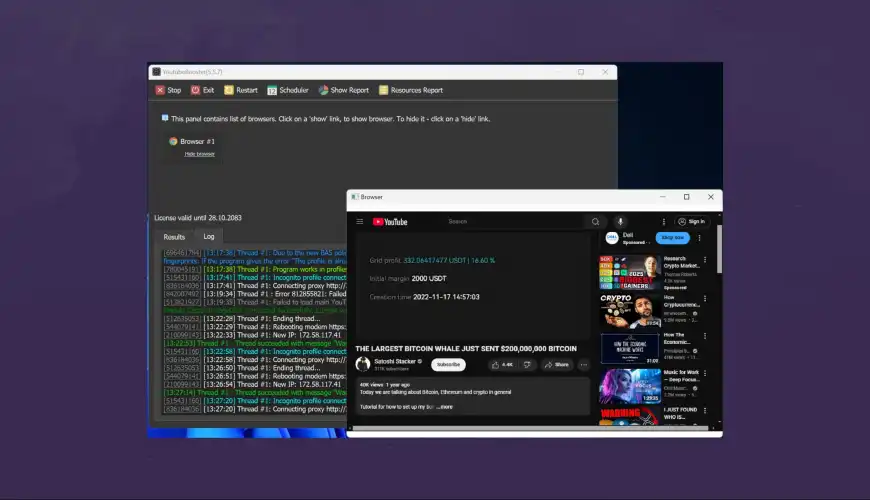This screenshot has height=500, width=870.
Task: Open the Resources Report
Action: coord(411,90)
